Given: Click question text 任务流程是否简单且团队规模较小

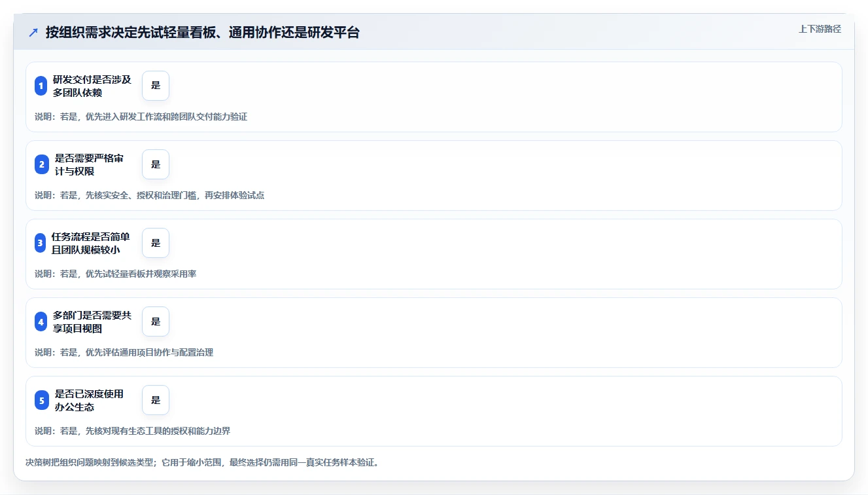Looking at the screenshot, I should (91, 243).
